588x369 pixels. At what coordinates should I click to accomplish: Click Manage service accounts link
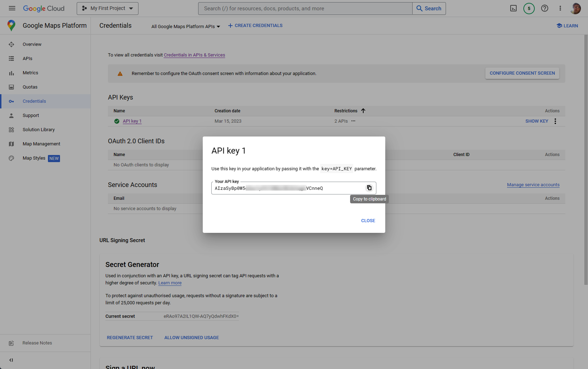[x=533, y=185]
